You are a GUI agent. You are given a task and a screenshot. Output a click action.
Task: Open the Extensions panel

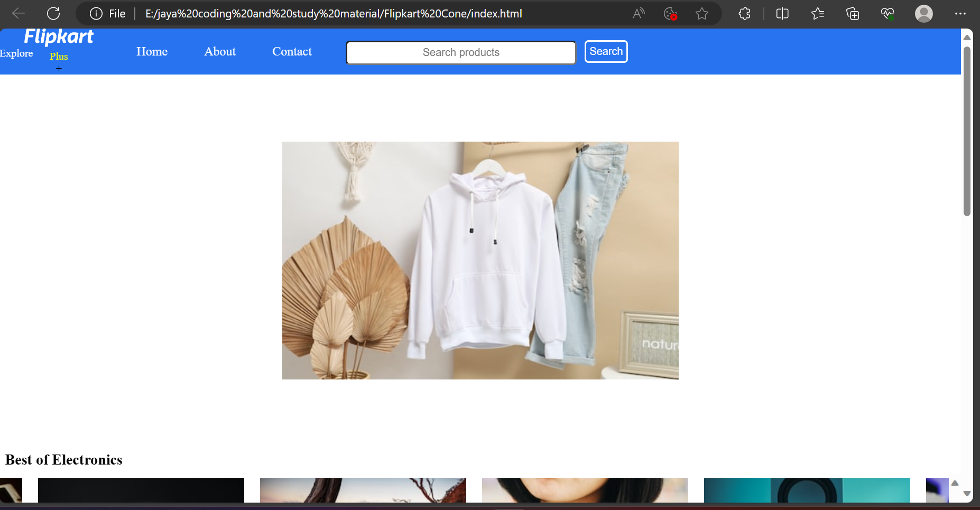tap(745, 13)
